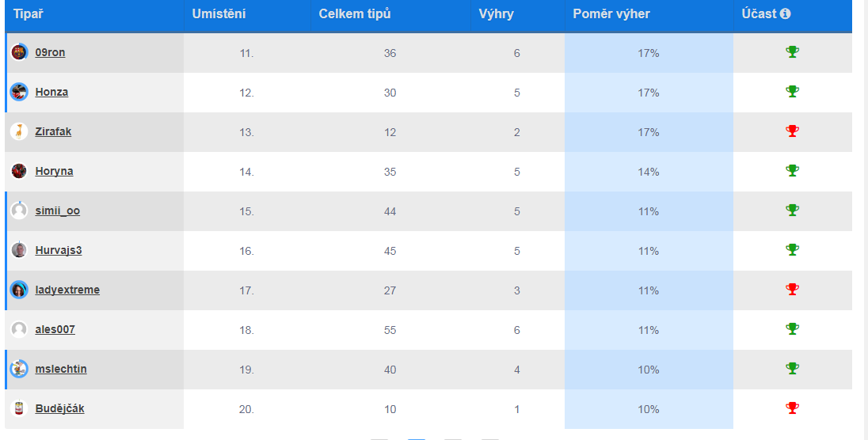Click the Tipař column header
This screenshot has width=868, height=440.
tap(28, 13)
